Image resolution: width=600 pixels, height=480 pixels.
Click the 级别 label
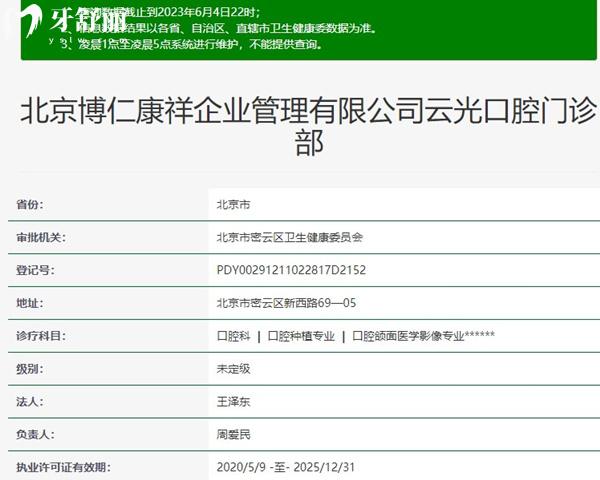click(x=29, y=369)
